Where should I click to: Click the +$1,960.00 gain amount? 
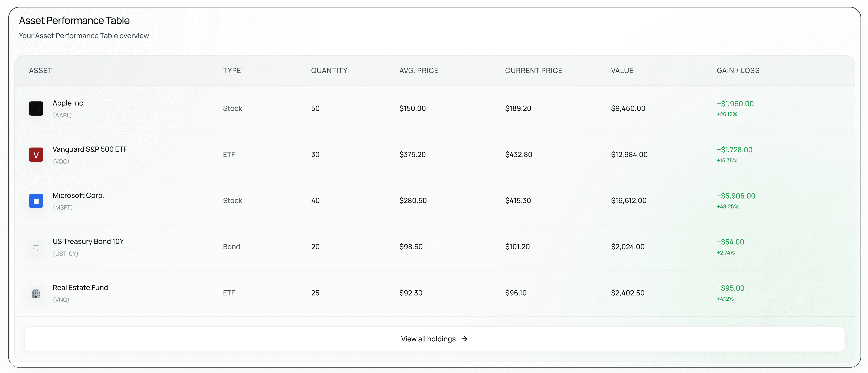point(735,104)
